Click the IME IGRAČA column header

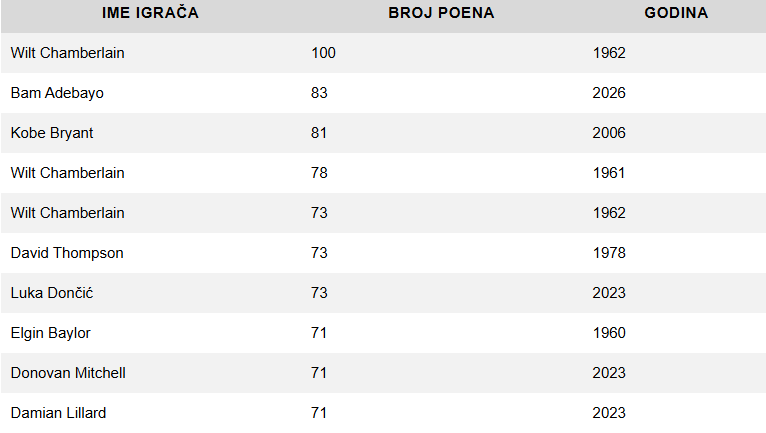[150, 13]
